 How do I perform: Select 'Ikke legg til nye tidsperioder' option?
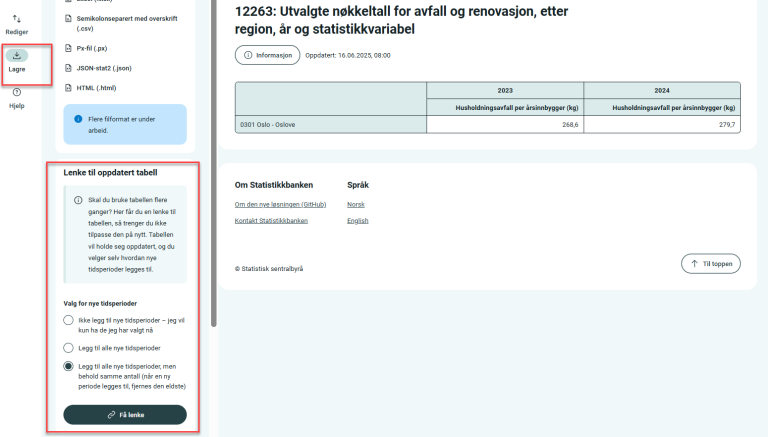pos(68,320)
